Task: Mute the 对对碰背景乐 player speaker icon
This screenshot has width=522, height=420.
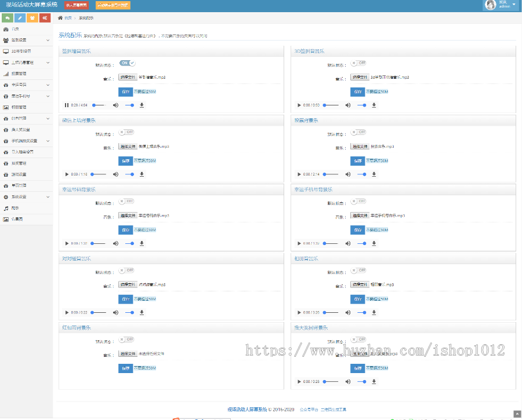Action: click(115, 313)
